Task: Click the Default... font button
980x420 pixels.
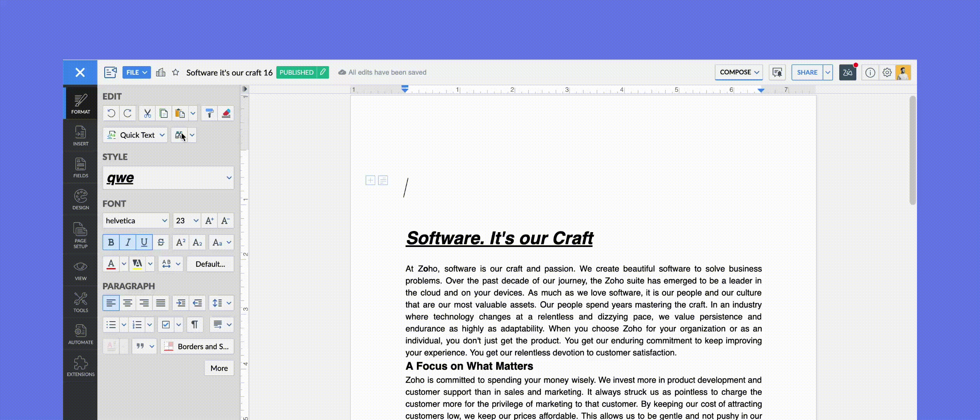Action: point(210,264)
